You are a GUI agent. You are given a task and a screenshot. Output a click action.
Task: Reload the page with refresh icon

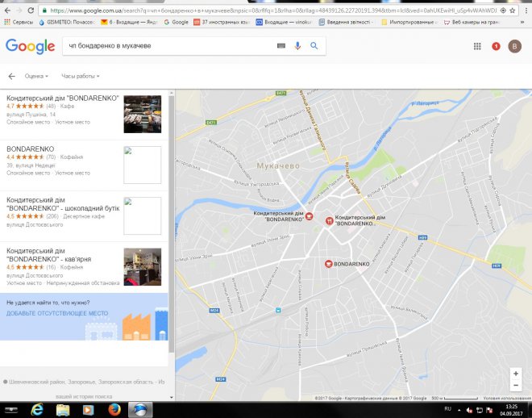point(31,10)
